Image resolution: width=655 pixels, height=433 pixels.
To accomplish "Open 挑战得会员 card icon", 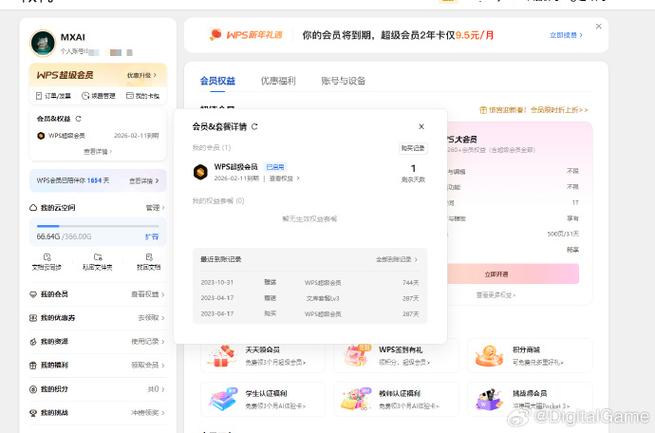I will point(490,399).
